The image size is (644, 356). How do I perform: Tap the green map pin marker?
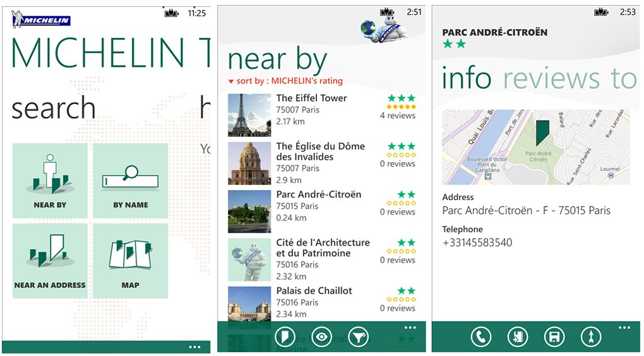coord(542,133)
